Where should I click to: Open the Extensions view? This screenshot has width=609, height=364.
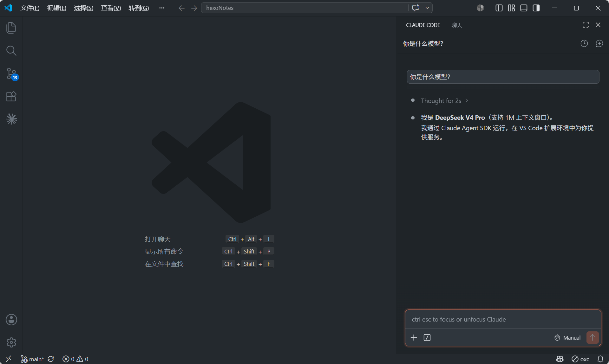(11, 96)
